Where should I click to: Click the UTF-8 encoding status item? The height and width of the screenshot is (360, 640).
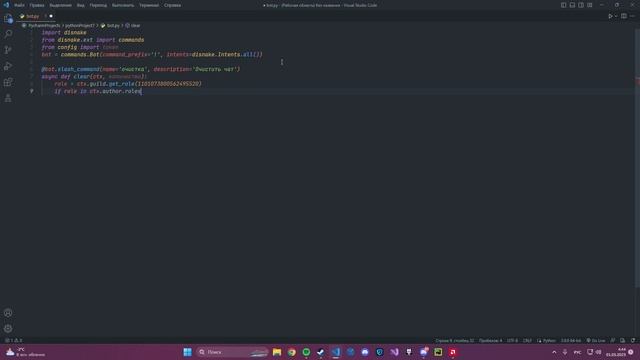(512, 340)
